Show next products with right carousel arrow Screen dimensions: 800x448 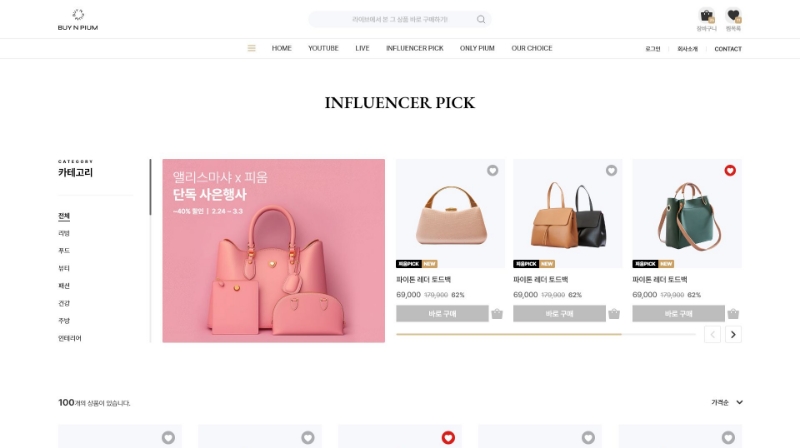point(733,335)
